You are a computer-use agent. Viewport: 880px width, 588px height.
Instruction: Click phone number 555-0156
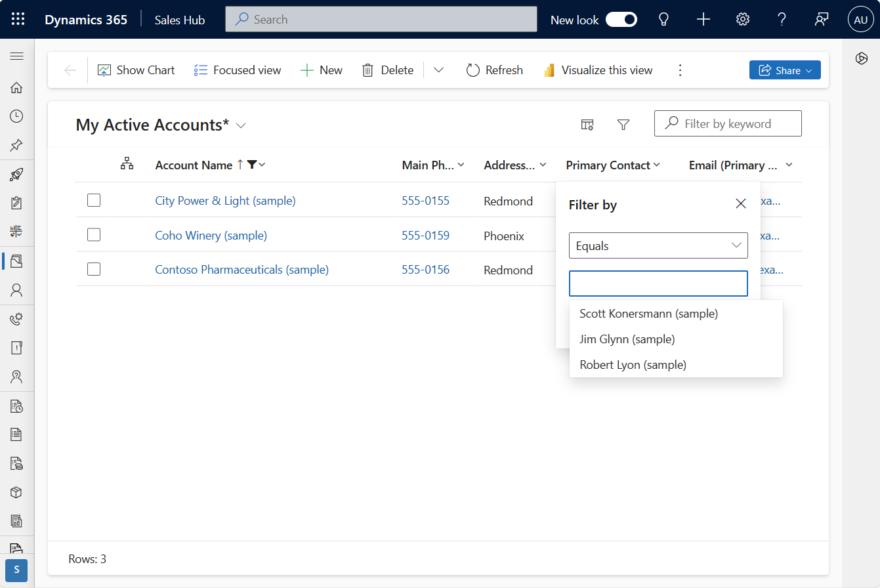point(426,270)
